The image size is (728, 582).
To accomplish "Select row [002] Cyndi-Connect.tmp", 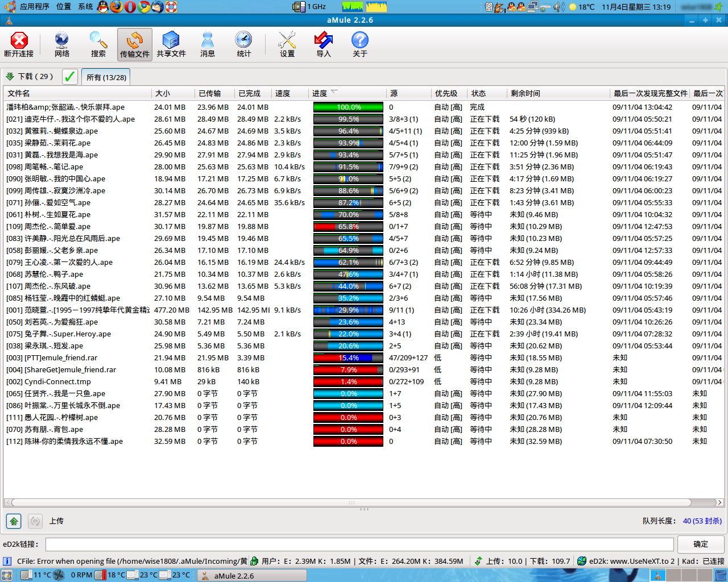I will [x=364, y=381].
